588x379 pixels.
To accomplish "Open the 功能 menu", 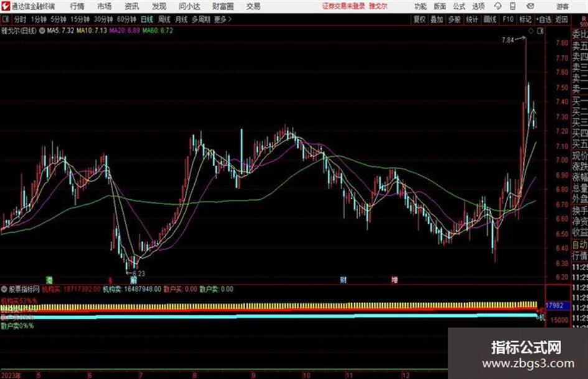I will click(x=421, y=6).
